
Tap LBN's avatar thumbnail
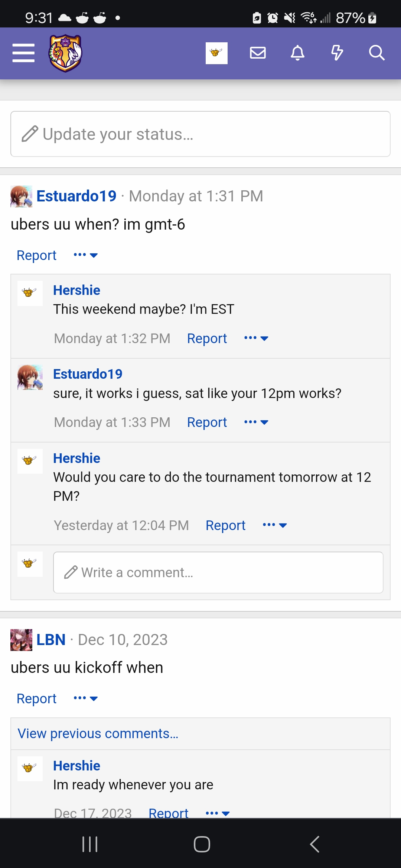tap(21, 640)
